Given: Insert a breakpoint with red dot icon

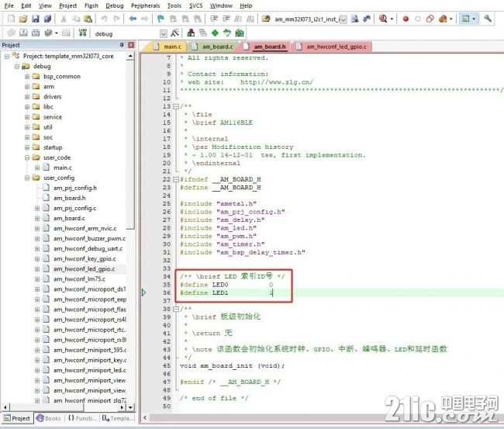Looking at the screenshot, I should [x=406, y=19].
